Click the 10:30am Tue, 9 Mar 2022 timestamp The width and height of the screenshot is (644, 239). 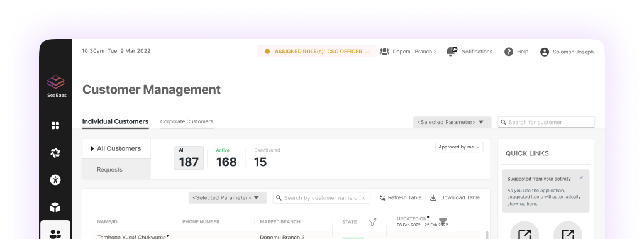[116, 52]
